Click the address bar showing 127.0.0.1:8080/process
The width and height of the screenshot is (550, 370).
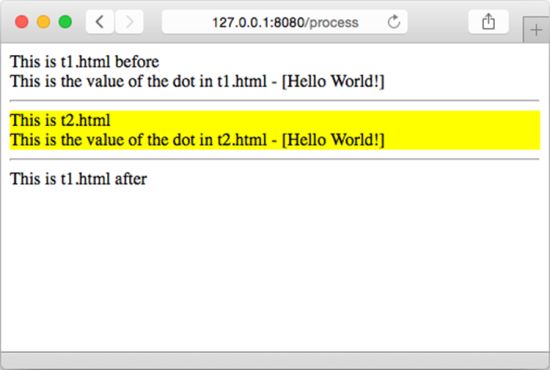[284, 22]
